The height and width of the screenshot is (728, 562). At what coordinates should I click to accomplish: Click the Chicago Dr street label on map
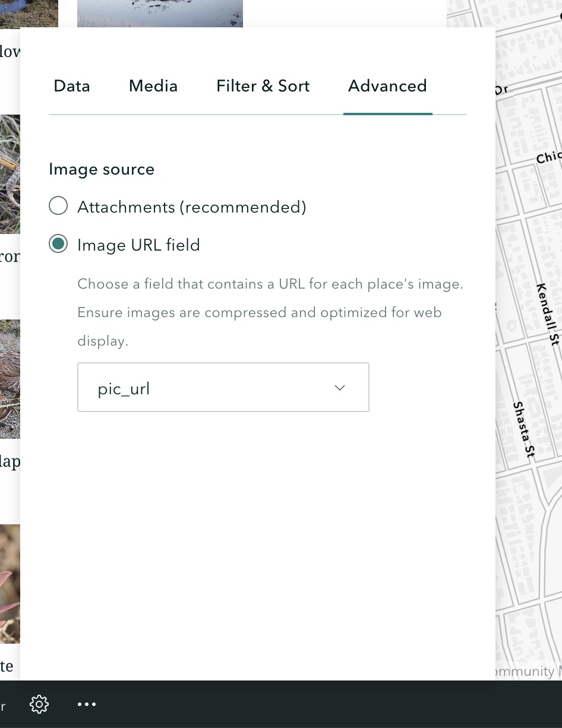[550, 156]
